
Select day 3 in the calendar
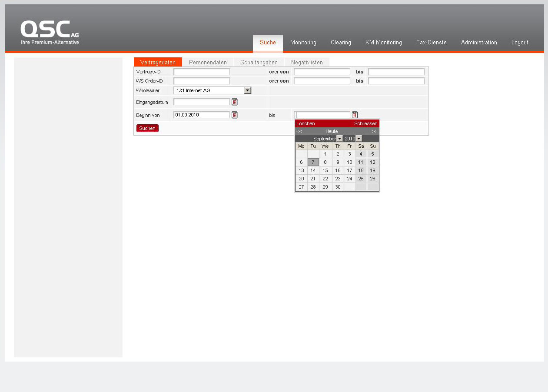(x=349, y=154)
